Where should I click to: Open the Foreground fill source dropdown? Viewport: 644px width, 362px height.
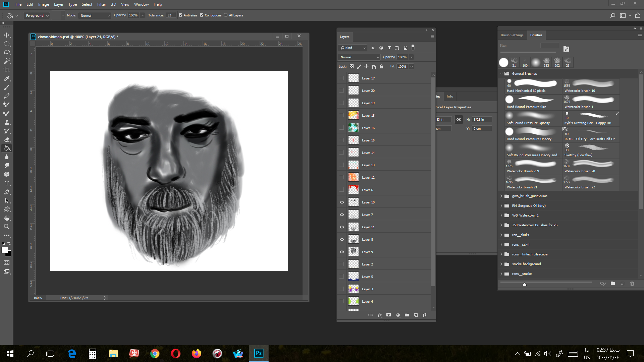37,15
